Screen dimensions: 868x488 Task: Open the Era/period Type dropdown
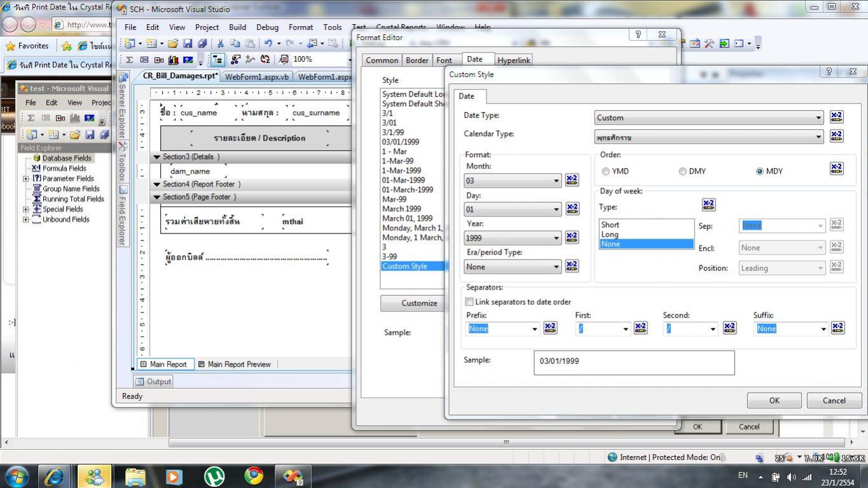(x=556, y=267)
